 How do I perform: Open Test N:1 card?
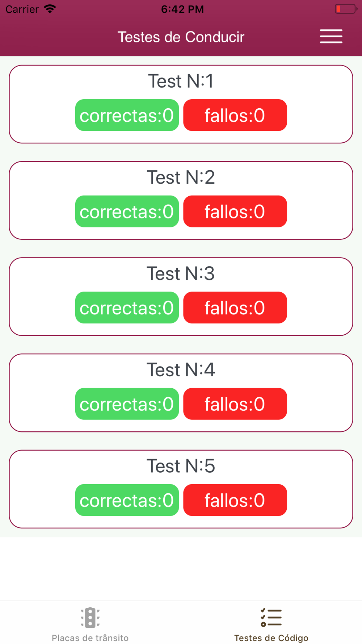(x=181, y=104)
